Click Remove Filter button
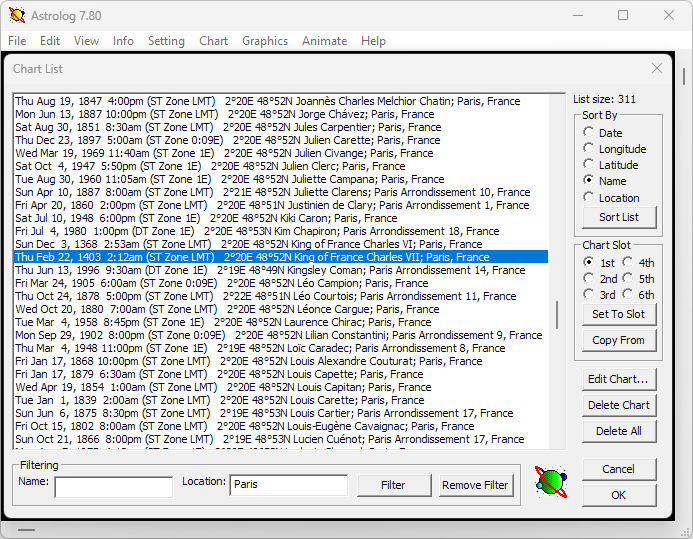 pyautogui.click(x=476, y=485)
